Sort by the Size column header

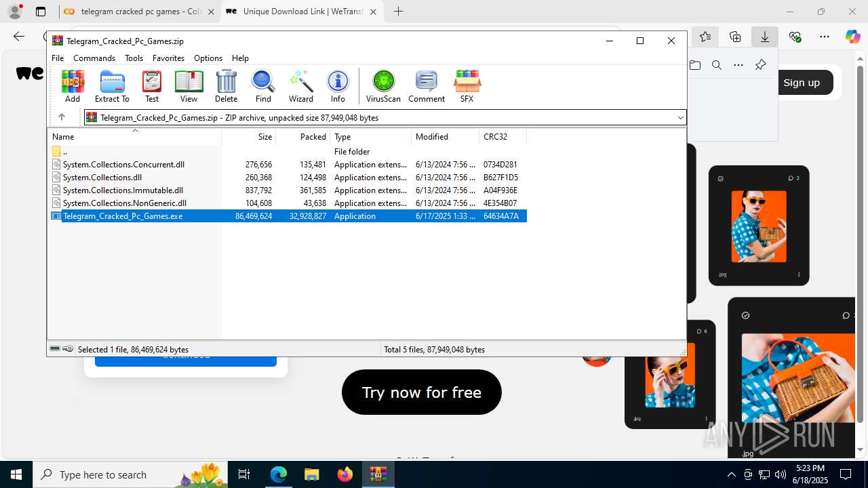249,137
